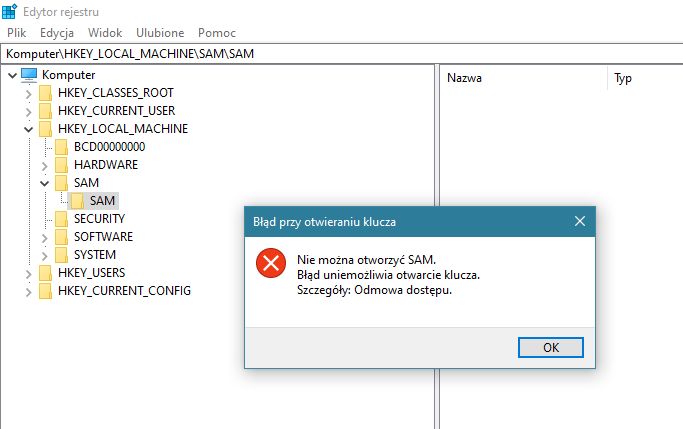Click the Registry Editor app icon in the title bar

click(9, 11)
